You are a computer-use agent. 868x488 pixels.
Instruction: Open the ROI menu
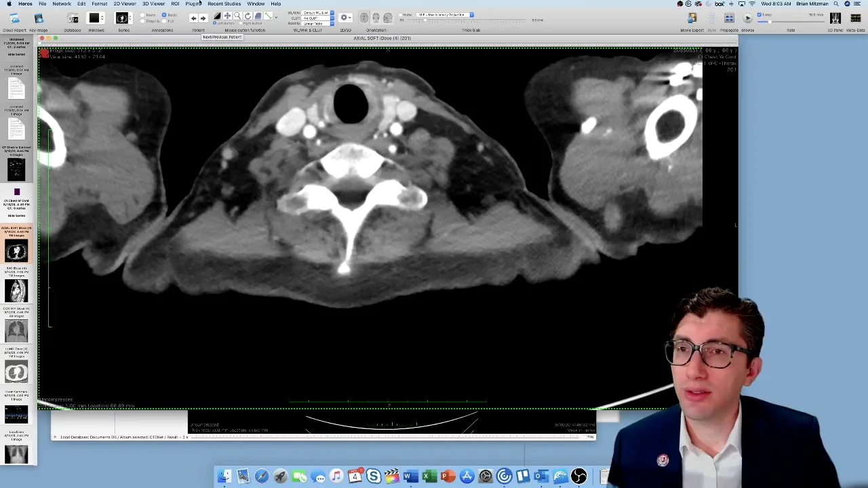coord(175,3)
